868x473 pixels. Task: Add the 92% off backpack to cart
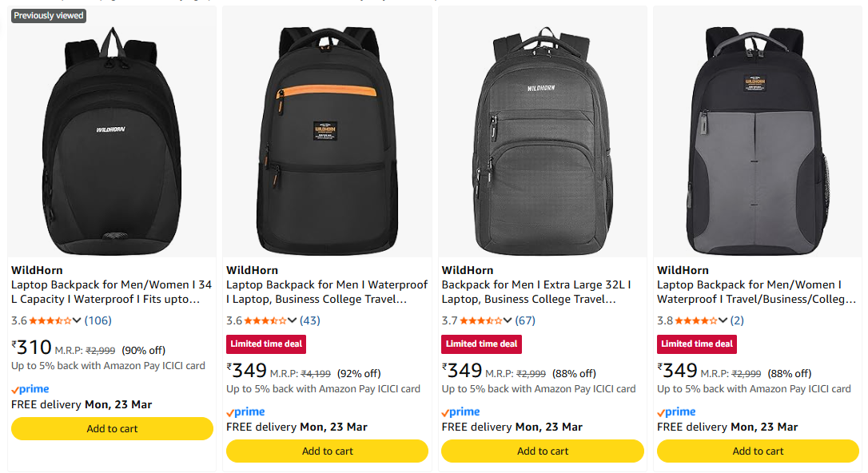pyautogui.click(x=327, y=451)
